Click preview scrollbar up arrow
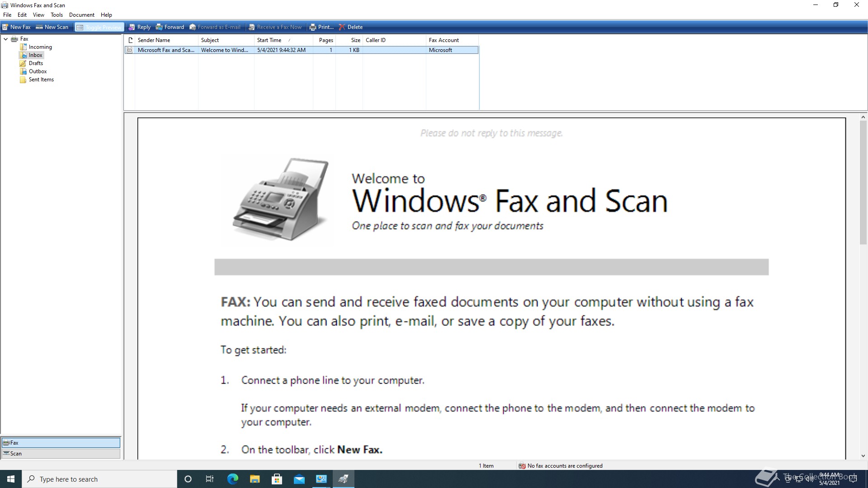Viewport: 868px width, 488px height. tap(863, 117)
